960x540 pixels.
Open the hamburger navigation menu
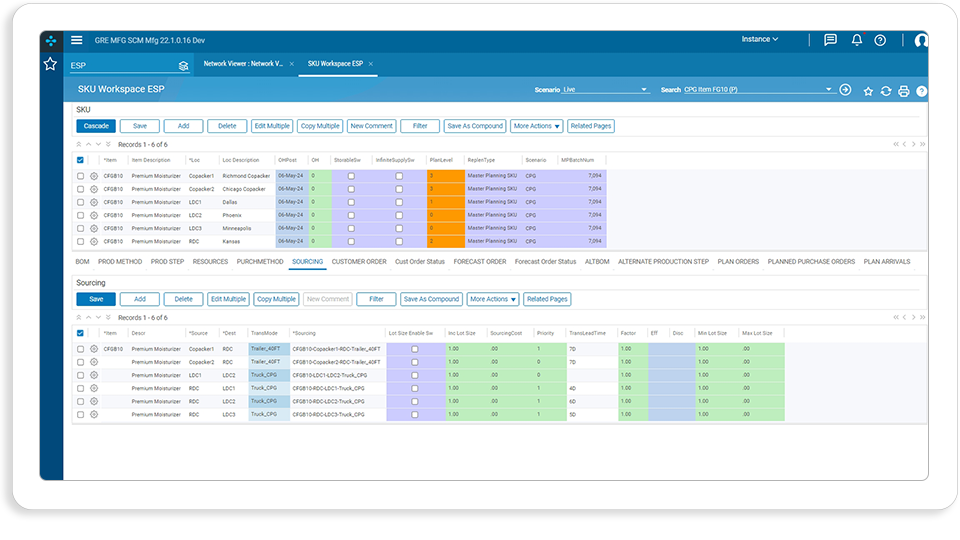(77, 40)
